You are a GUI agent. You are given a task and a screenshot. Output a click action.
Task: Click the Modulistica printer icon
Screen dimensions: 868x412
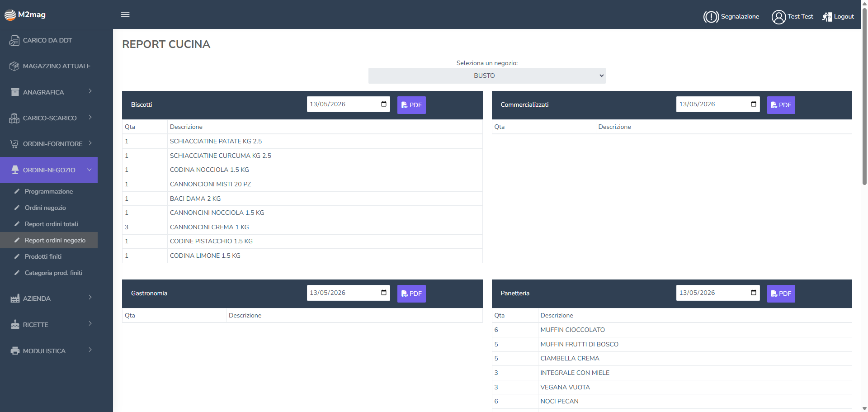[15, 350]
